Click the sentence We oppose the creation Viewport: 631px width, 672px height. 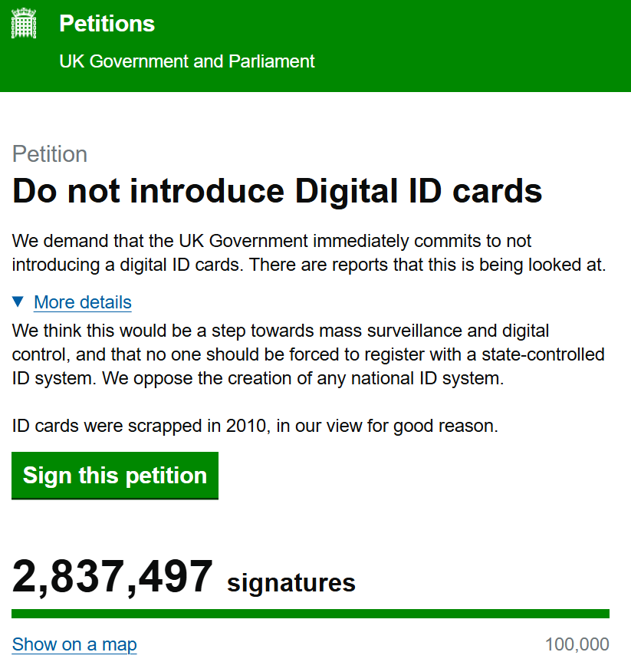303,379
